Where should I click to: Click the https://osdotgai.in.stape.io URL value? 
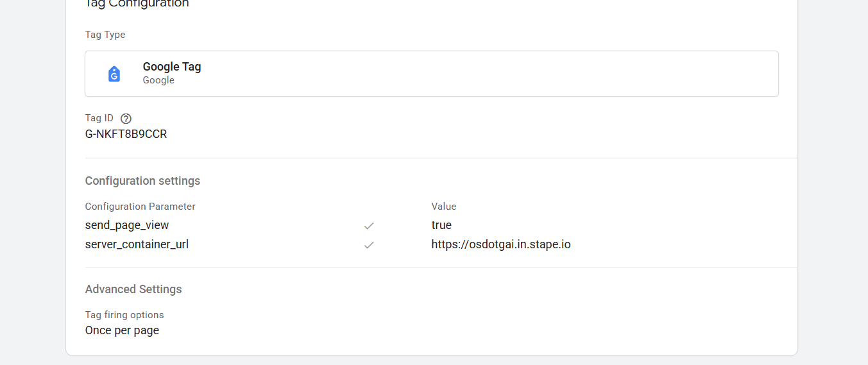[501, 244]
